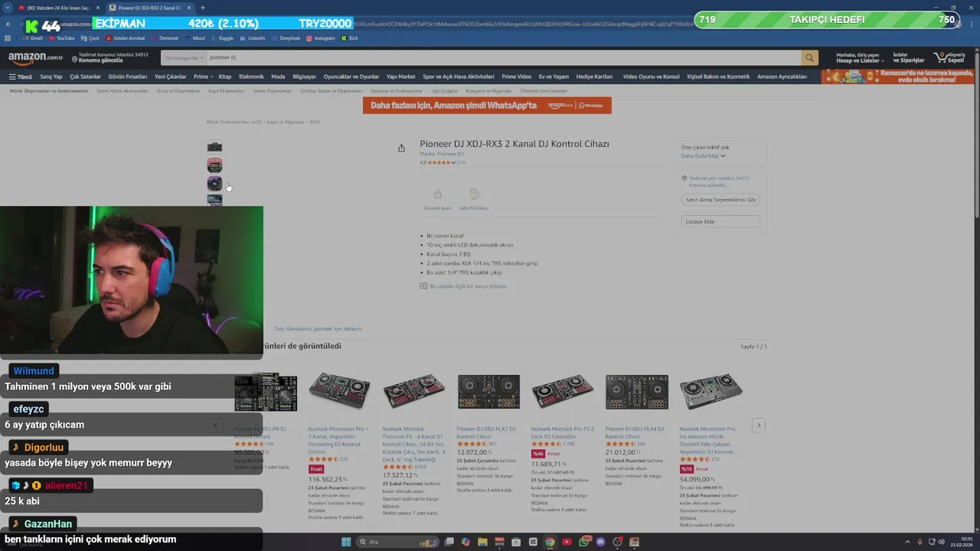The height and width of the screenshot is (551, 980).
Task: Expand the Prime menu dropdown
Action: tap(203, 77)
